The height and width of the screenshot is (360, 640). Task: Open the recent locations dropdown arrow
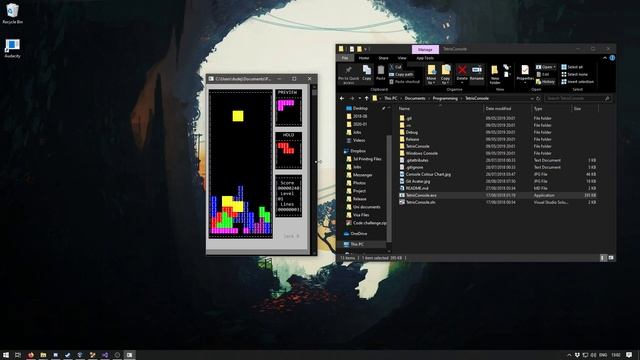tap(360, 98)
